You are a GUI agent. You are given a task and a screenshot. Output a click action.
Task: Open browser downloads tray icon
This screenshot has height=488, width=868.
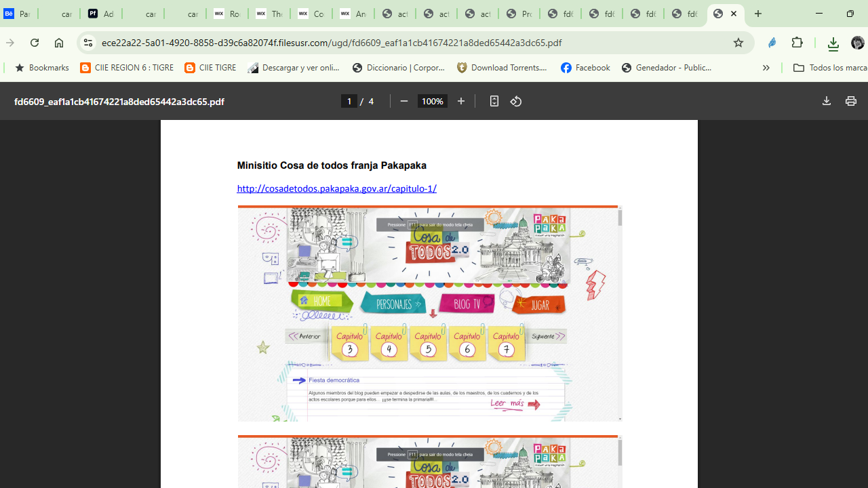833,43
